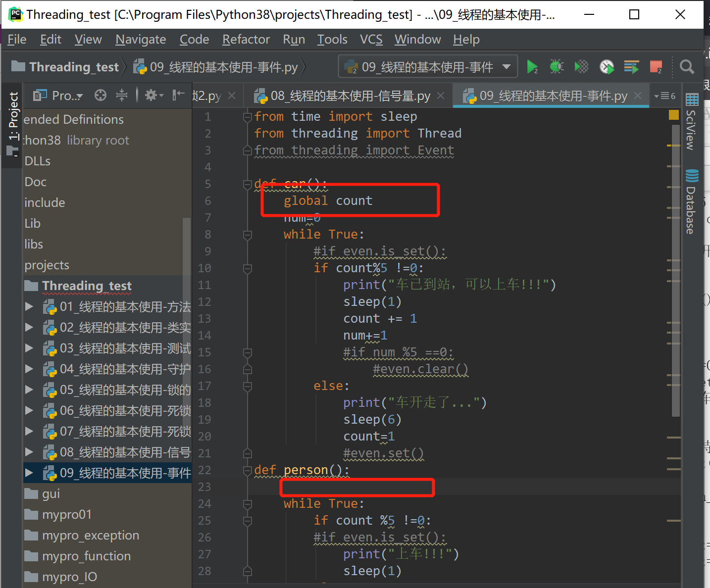Fold if count %5 block at line 25
Screen dimensions: 710x588
[248, 521]
